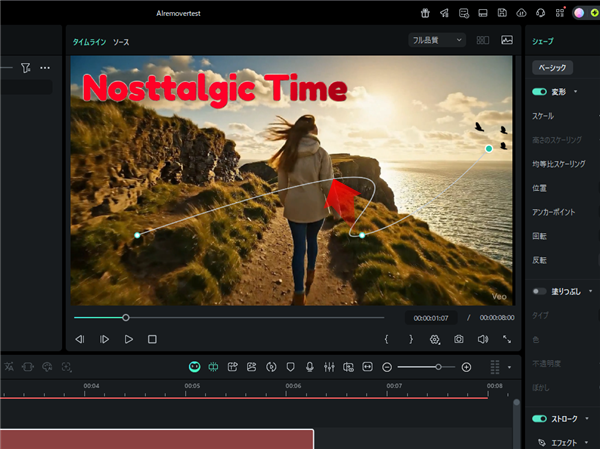
Task: Click the gift icon in top bar
Action: point(424,13)
